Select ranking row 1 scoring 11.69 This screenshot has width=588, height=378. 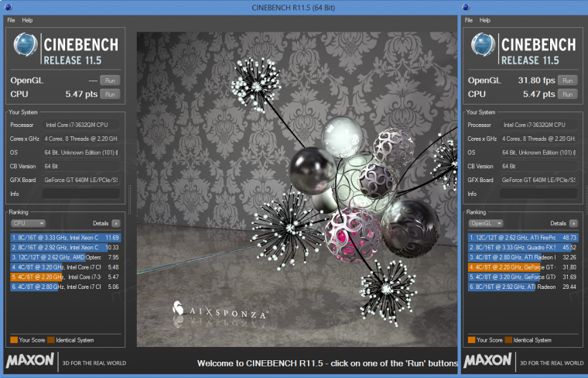click(x=66, y=238)
